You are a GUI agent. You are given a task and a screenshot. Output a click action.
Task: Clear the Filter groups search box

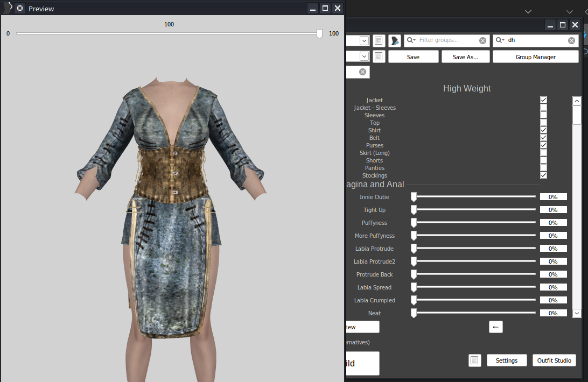click(482, 40)
